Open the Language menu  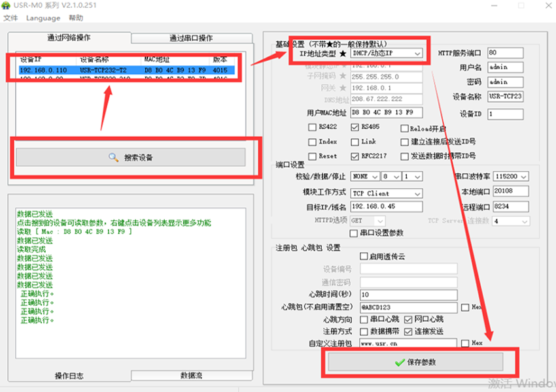coord(43,18)
